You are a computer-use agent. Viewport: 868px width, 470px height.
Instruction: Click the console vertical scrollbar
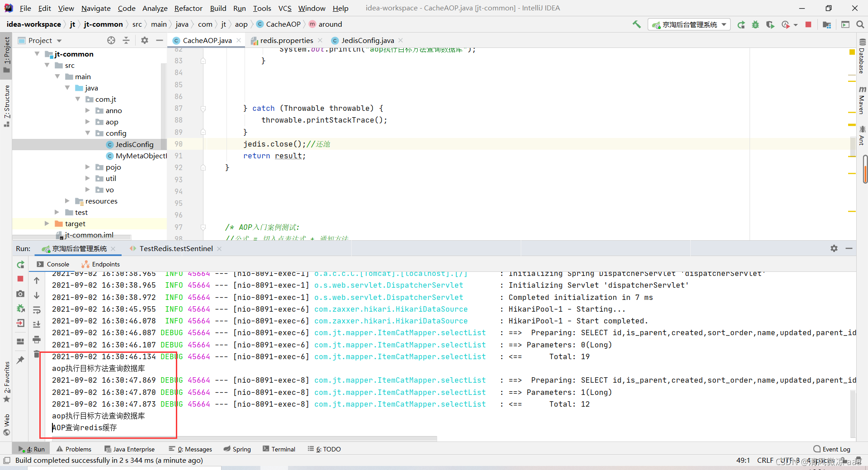pyautogui.click(x=853, y=413)
